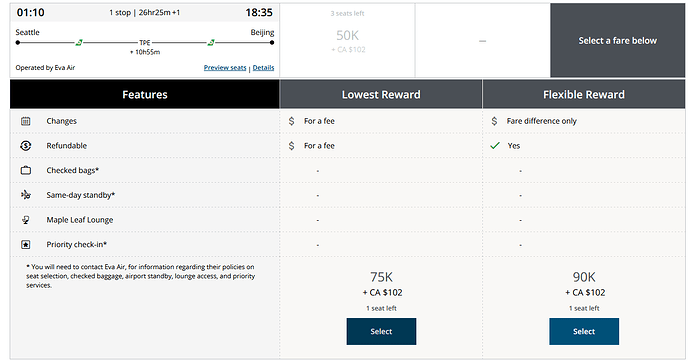Click the Fare difference only text
This screenshot has height=361, width=690.
tap(542, 121)
